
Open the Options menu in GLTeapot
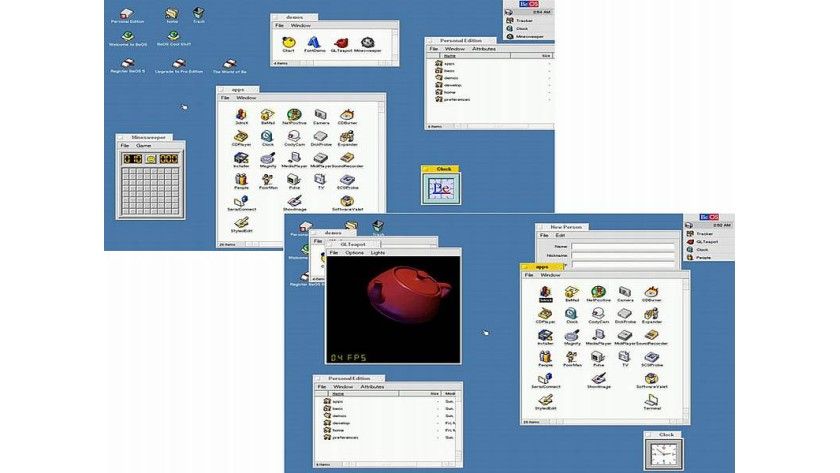tap(354, 252)
